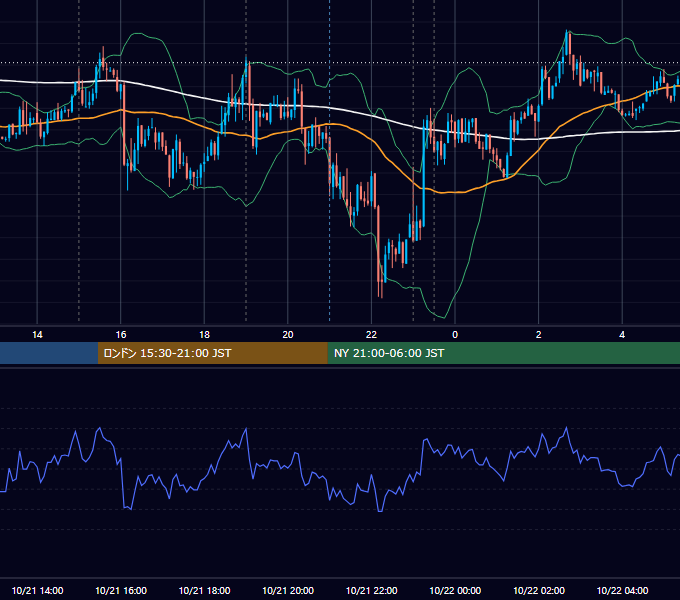680x600 pixels.
Task: Select the 10/21 20:00 time label
Action: pyautogui.click(x=288, y=590)
